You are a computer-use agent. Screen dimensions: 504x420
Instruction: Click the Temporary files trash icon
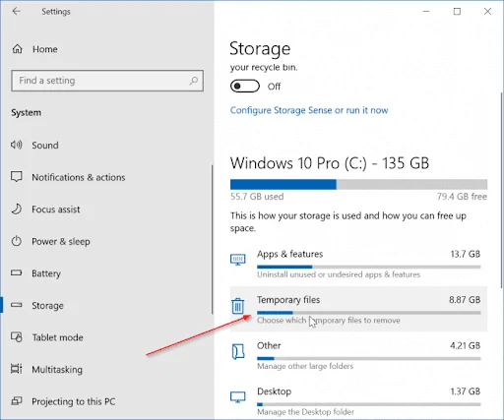(238, 306)
